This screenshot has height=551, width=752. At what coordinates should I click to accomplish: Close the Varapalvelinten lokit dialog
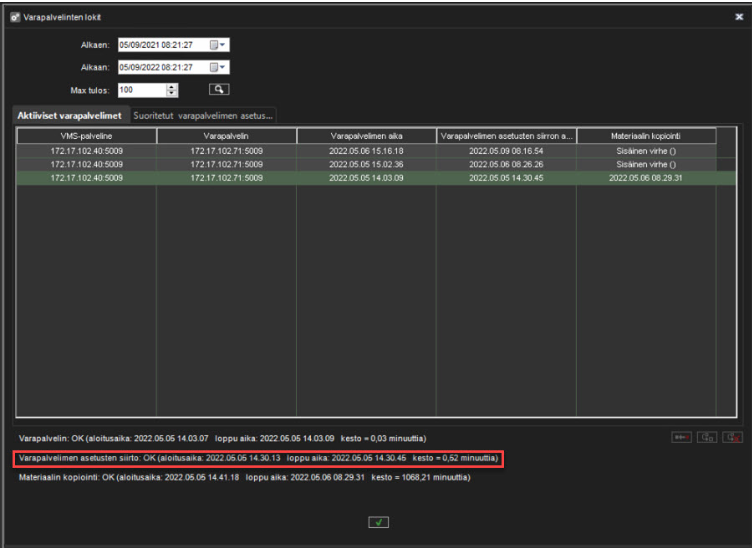[738, 17]
